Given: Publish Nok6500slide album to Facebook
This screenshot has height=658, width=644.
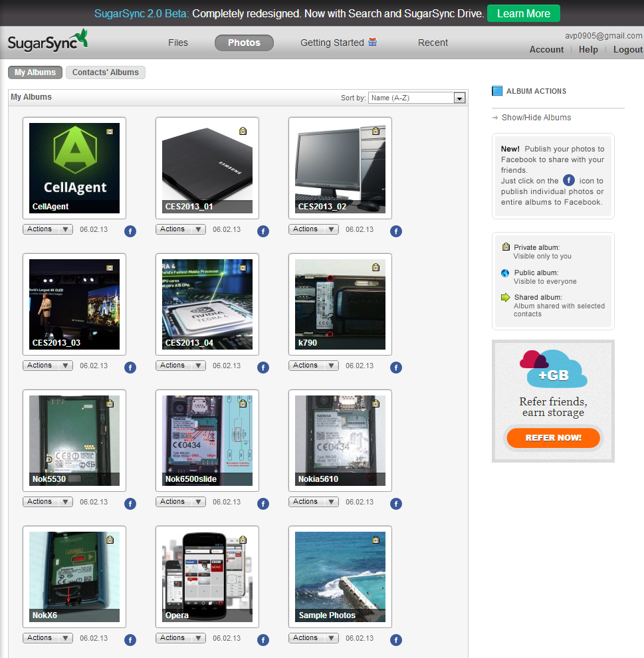Looking at the screenshot, I should (263, 504).
